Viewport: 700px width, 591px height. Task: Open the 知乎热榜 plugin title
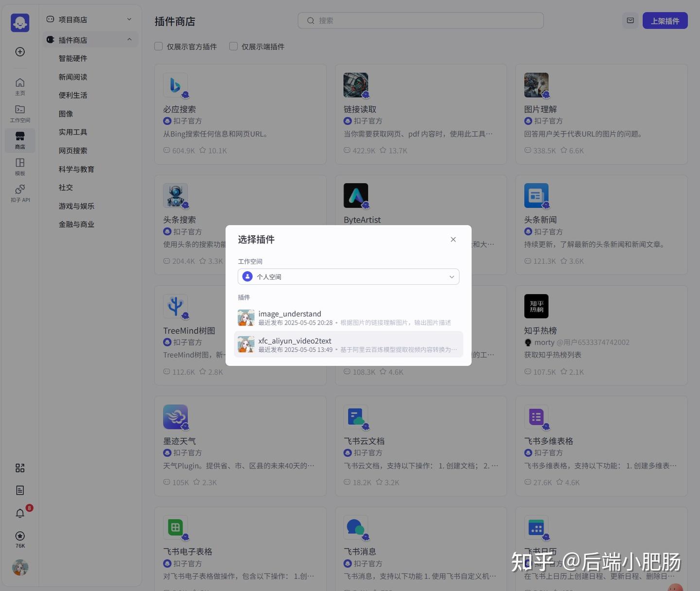click(540, 330)
